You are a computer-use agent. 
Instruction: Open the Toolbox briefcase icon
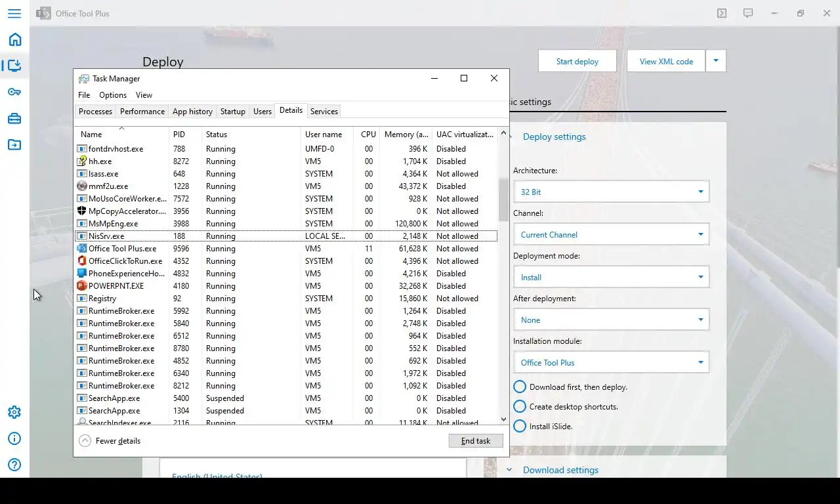(14, 119)
